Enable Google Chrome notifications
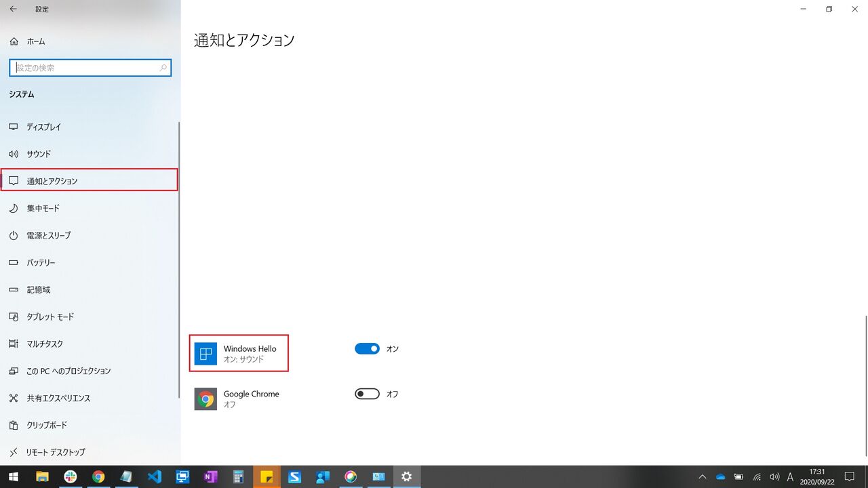868x488 pixels. coord(366,394)
